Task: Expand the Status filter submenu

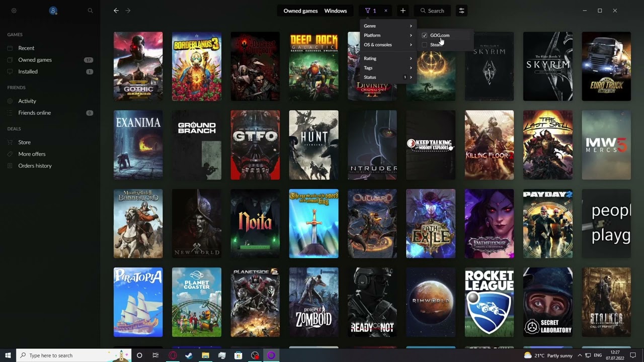Action: pos(388,77)
